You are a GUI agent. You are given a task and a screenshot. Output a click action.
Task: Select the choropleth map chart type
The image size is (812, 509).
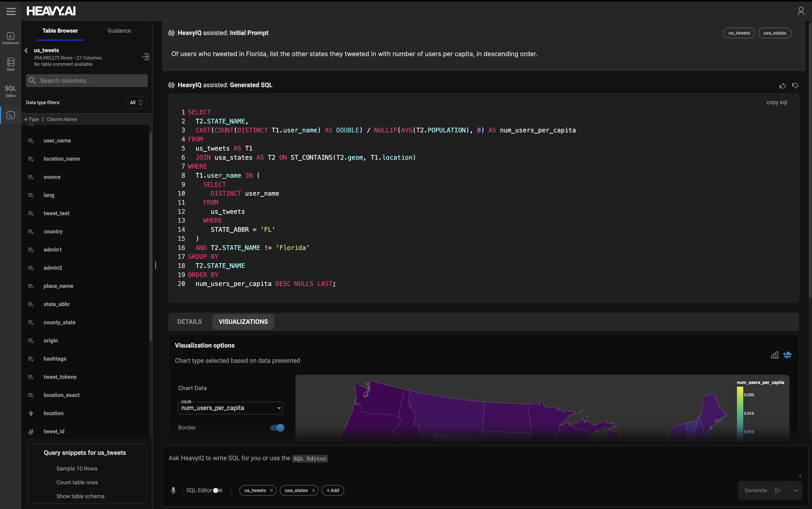point(788,355)
